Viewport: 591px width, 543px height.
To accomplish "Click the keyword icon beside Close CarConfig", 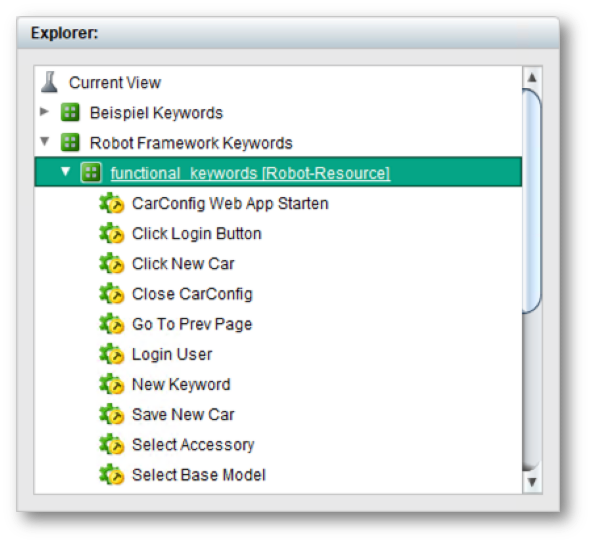I will pyautogui.click(x=112, y=294).
